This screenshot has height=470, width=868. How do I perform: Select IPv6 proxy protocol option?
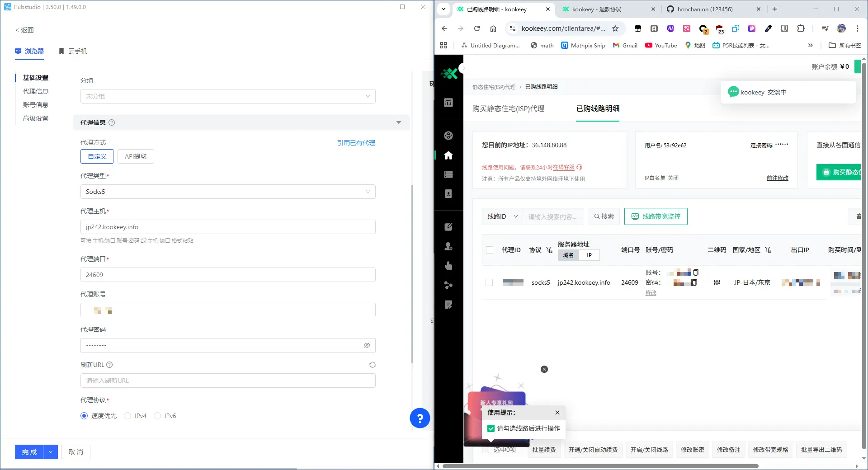pos(157,416)
